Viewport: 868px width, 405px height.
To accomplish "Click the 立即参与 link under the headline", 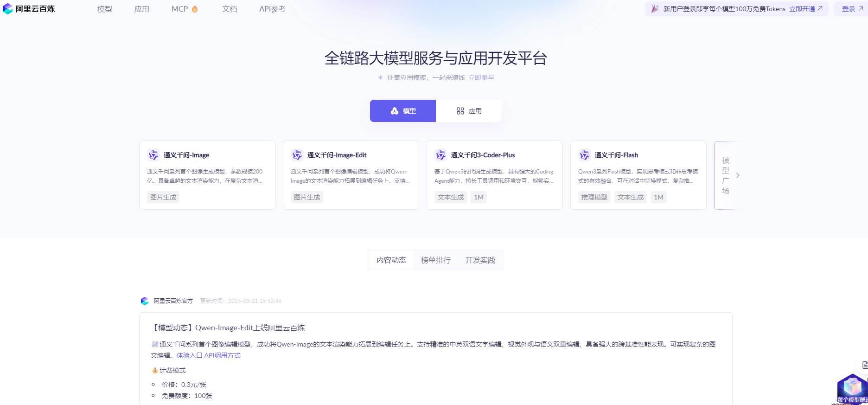I will (481, 77).
